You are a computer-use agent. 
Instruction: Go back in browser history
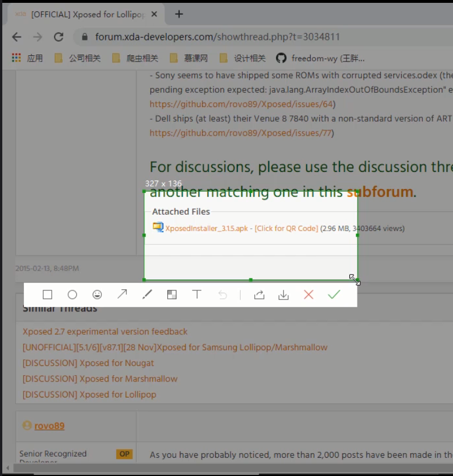point(17,37)
